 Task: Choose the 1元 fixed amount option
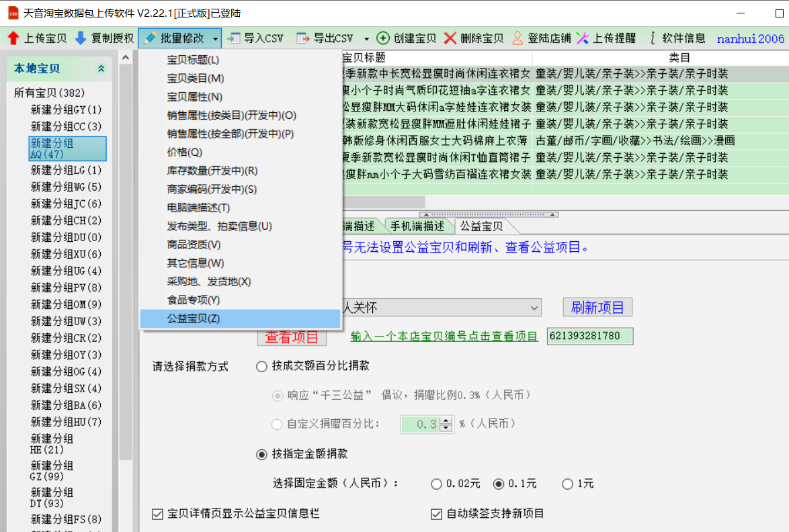(x=568, y=484)
